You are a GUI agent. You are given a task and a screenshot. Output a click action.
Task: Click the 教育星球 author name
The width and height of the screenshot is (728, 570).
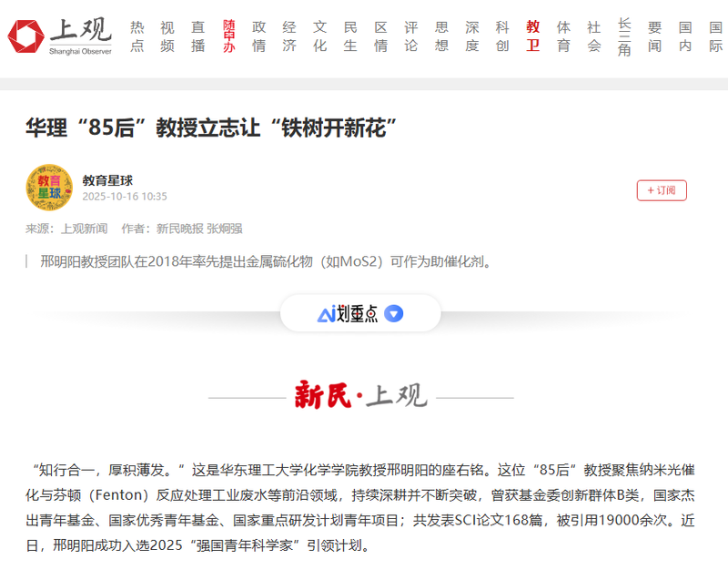pos(107,180)
